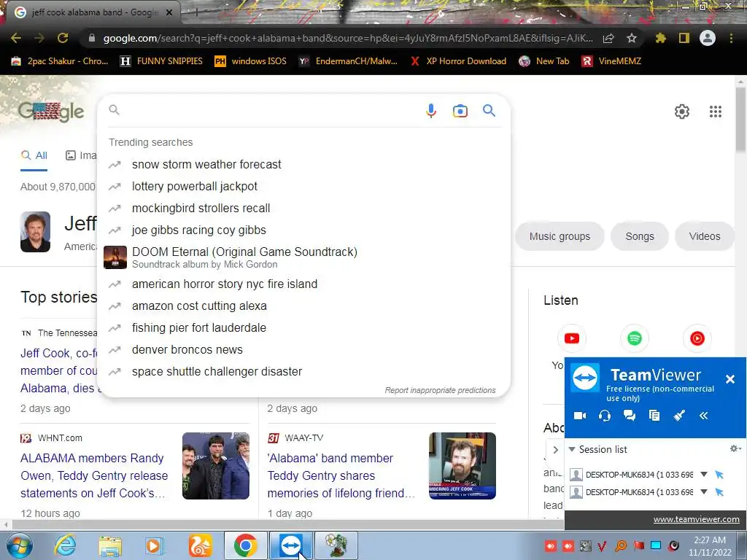Open Google settings gear

[682, 112]
